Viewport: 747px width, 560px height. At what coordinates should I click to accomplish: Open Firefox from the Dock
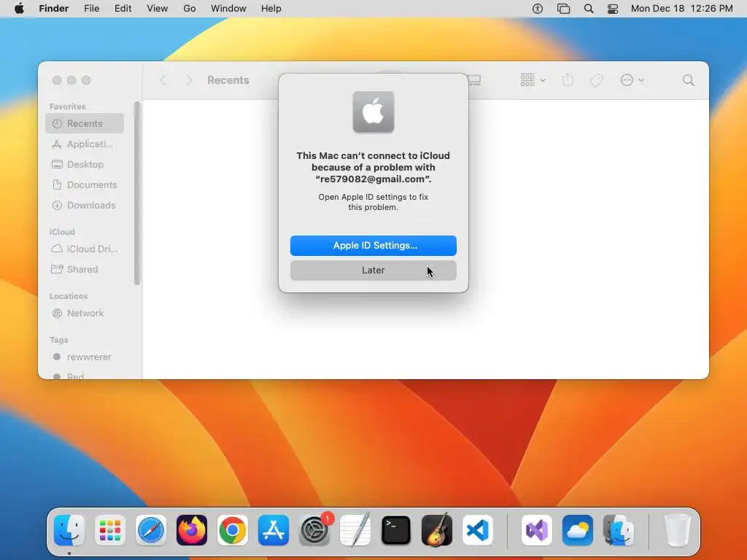[x=192, y=530]
